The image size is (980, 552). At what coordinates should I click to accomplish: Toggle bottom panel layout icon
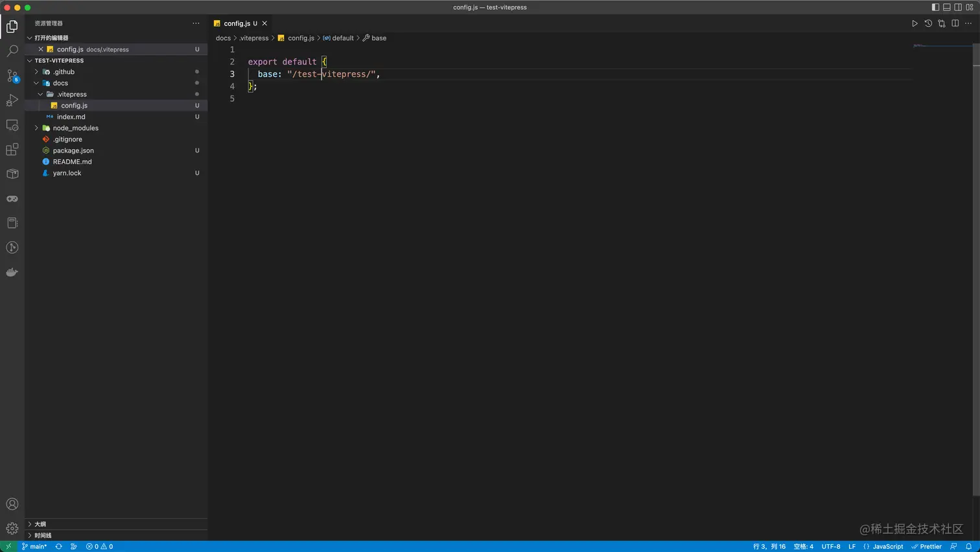coord(946,7)
